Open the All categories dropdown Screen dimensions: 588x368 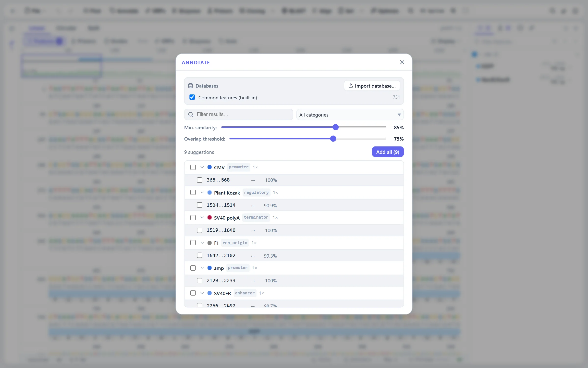click(x=350, y=115)
